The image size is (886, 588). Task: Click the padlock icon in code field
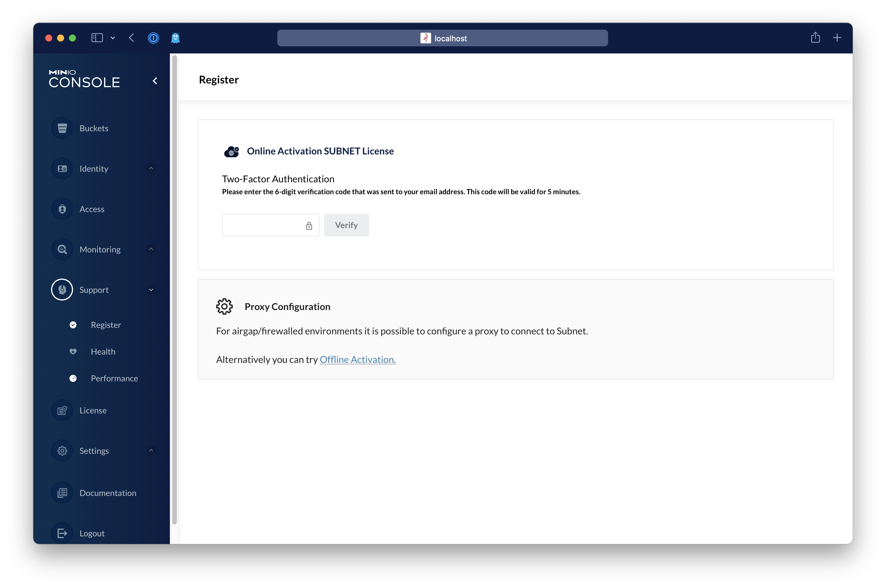coord(309,226)
